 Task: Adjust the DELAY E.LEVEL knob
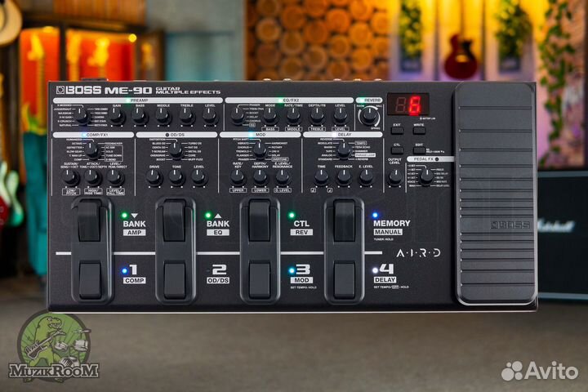point(366,177)
